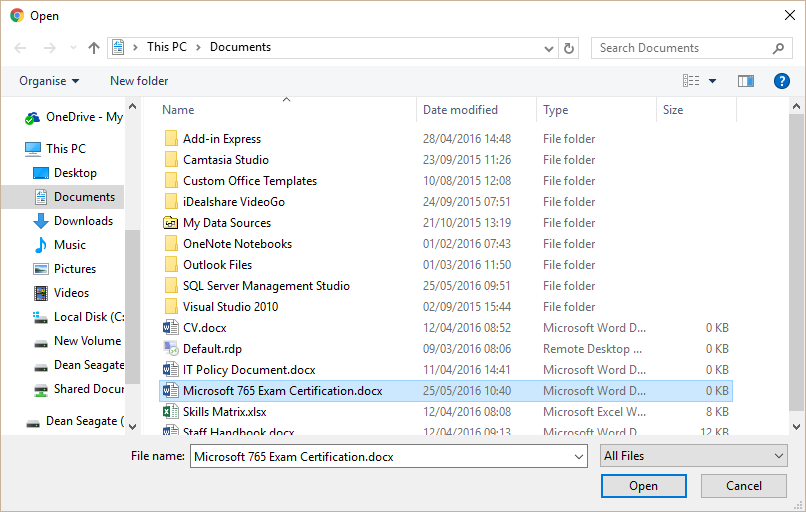
Task: Sort files by Type column header
Action: (556, 110)
